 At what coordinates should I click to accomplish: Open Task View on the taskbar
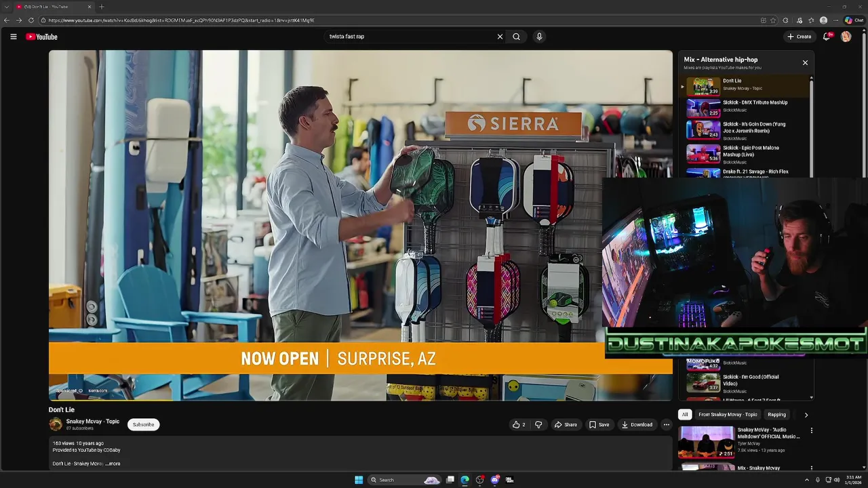(x=450, y=480)
